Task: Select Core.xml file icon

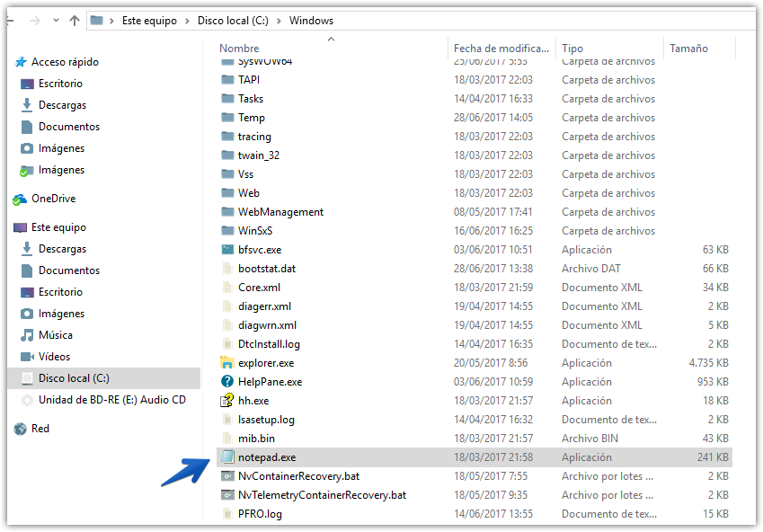Action: [227, 288]
